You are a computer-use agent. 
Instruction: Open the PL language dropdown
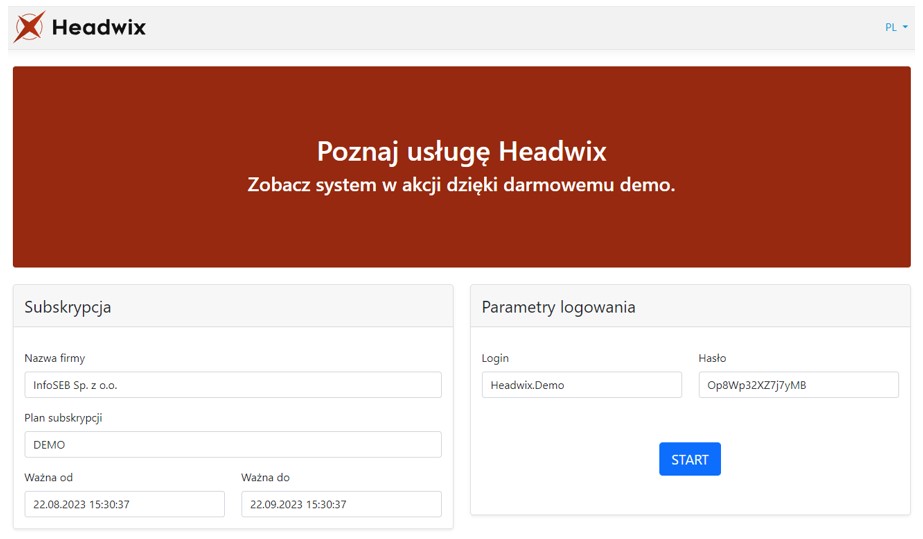click(x=896, y=27)
